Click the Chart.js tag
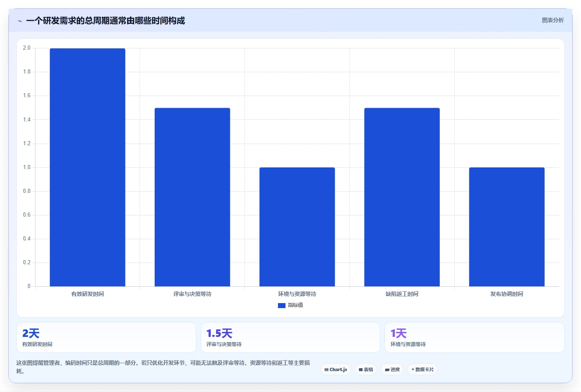The width and height of the screenshot is (581, 392). click(336, 369)
